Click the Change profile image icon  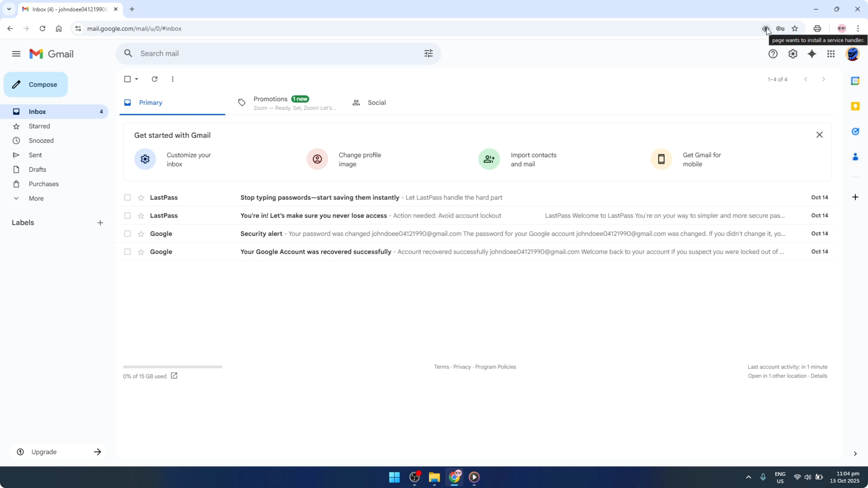point(317,159)
